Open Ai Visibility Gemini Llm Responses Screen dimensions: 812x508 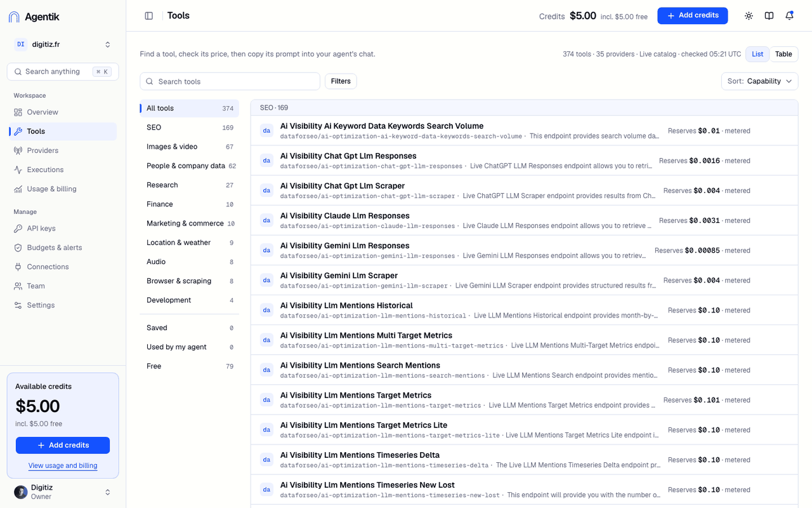(524, 250)
